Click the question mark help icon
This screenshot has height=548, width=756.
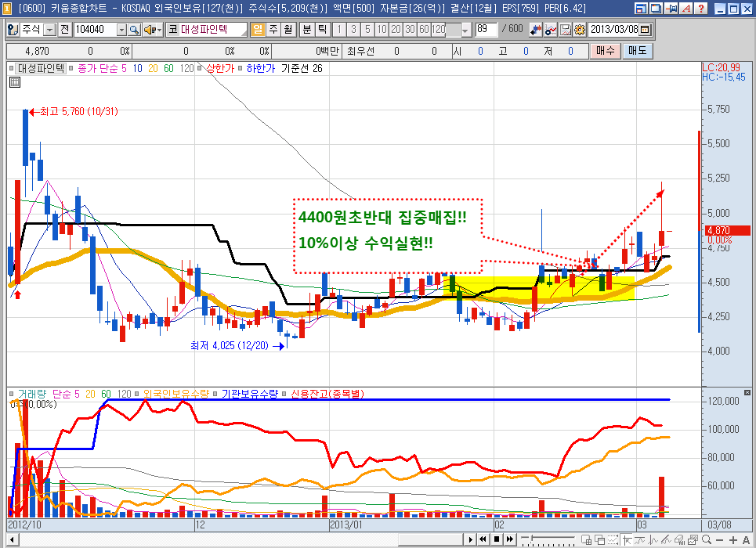[x=701, y=8]
